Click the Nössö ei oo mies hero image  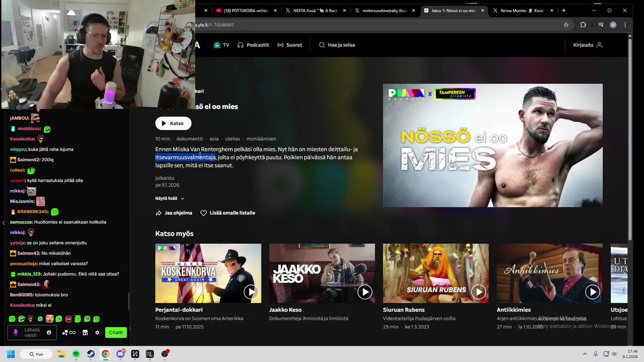493,145
